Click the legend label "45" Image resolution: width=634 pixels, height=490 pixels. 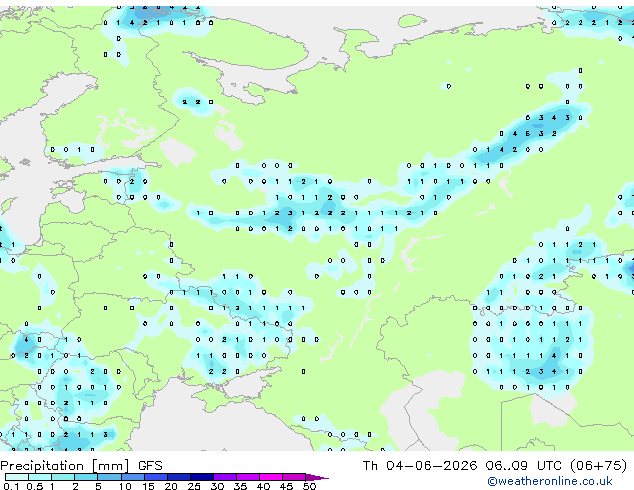point(286,486)
